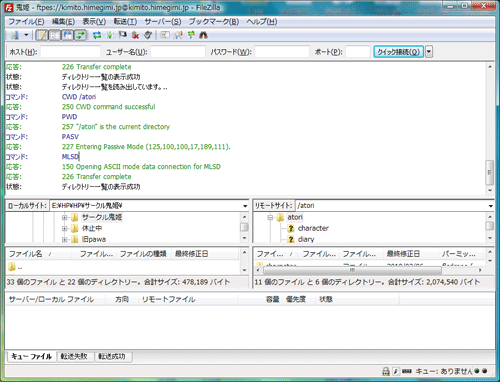Click the speed limits icon in status bar

pyautogui.click(x=395, y=371)
